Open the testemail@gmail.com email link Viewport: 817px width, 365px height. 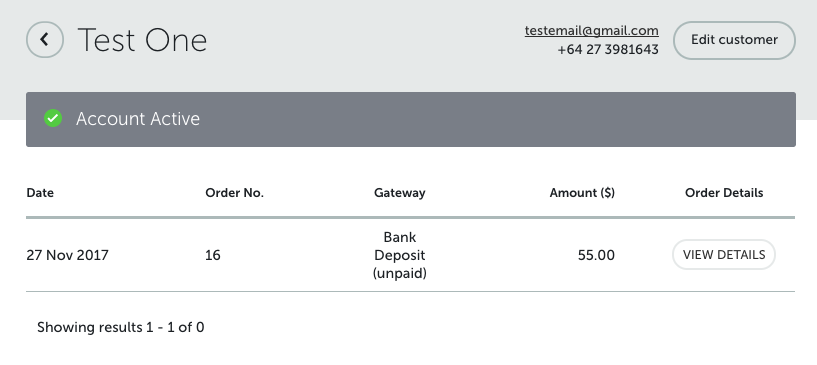pyautogui.click(x=591, y=31)
